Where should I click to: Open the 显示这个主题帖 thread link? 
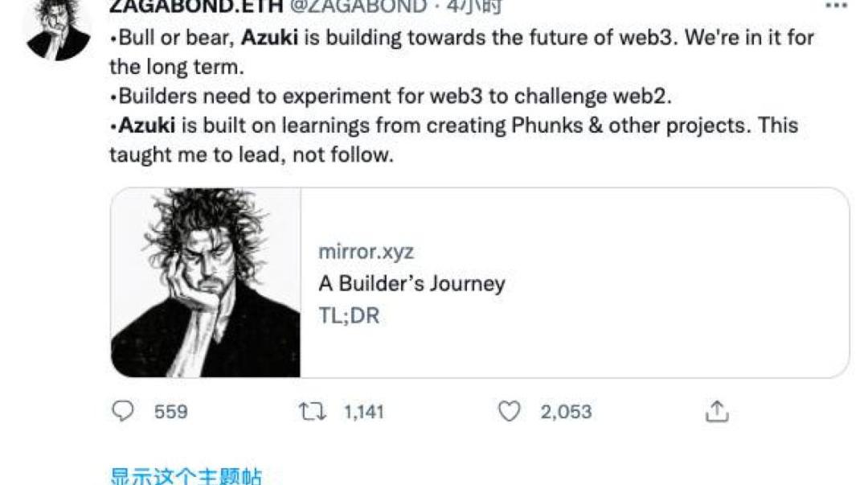point(186,477)
